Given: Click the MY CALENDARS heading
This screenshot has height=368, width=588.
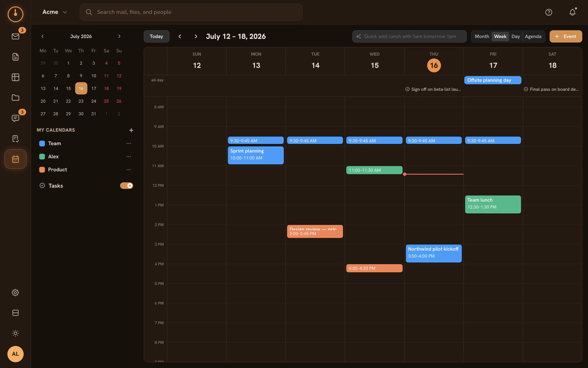Looking at the screenshot, I should click(56, 130).
